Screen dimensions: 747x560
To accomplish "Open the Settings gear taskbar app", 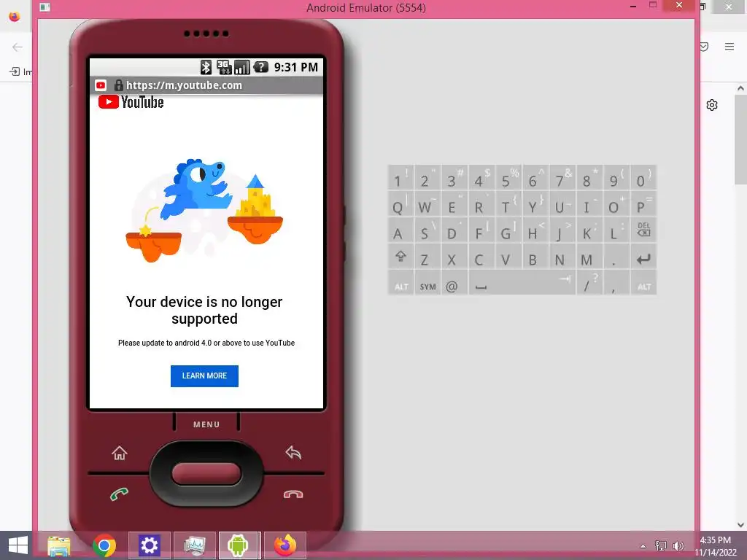I will [149, 545].
